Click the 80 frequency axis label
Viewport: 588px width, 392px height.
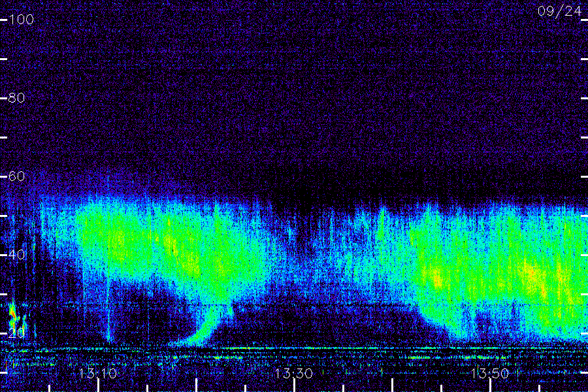pyautogui.click(x=16, y=98)
